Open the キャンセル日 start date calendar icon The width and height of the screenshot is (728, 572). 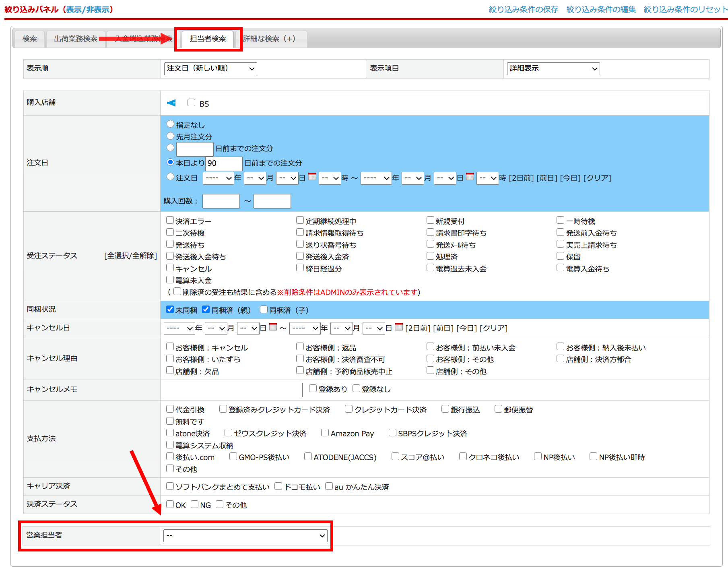[x=273, y=327]
